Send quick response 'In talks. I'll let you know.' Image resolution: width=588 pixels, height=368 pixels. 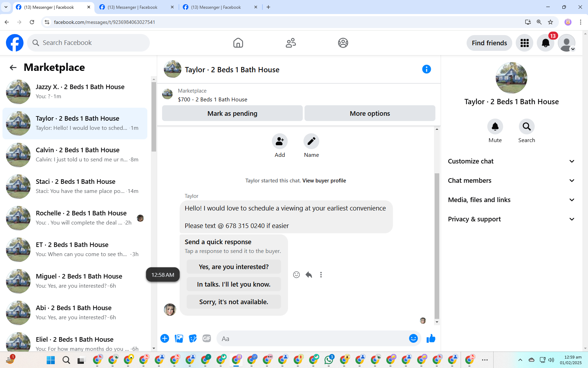point(234,284)
